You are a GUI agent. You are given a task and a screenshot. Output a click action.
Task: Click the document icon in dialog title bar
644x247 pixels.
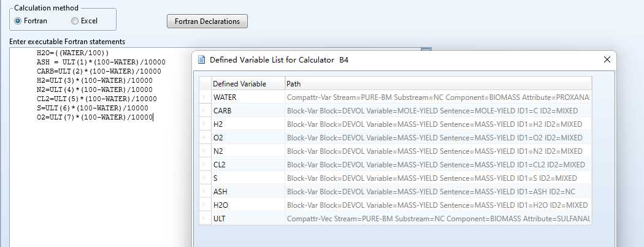(201, 59)
